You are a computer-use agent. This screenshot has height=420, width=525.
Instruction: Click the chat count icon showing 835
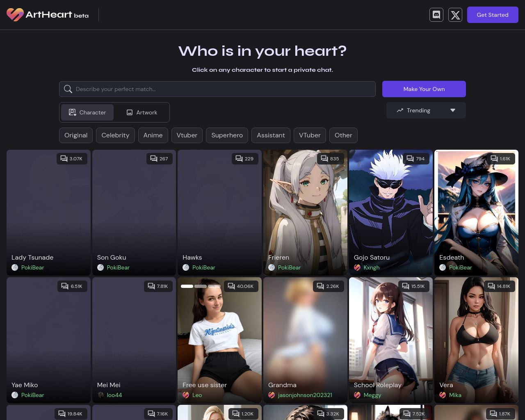(324, 158)
